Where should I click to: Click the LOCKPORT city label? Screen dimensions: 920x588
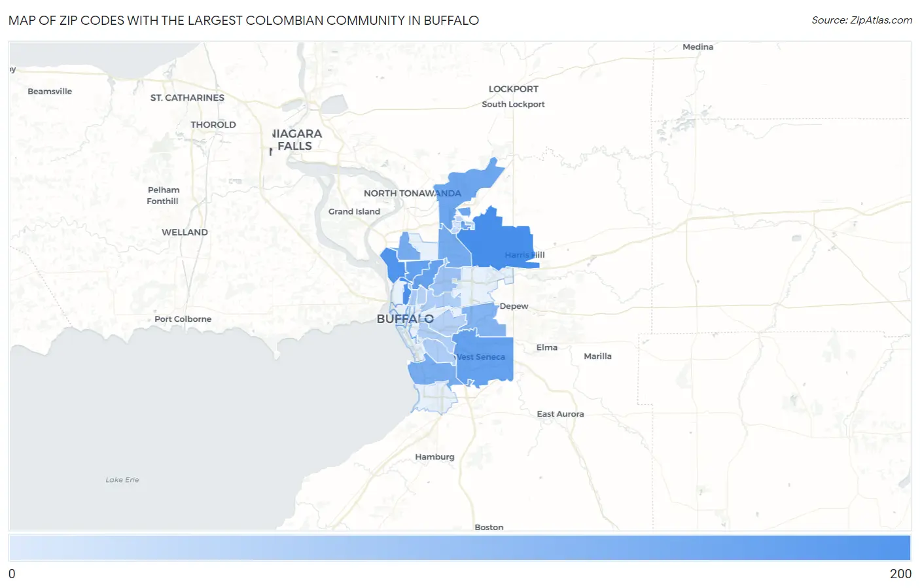click(x=514, y=89)
